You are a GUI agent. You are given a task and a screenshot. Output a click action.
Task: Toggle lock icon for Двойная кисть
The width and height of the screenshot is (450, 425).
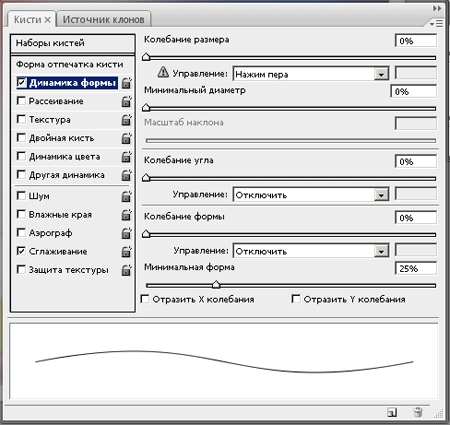126,138
